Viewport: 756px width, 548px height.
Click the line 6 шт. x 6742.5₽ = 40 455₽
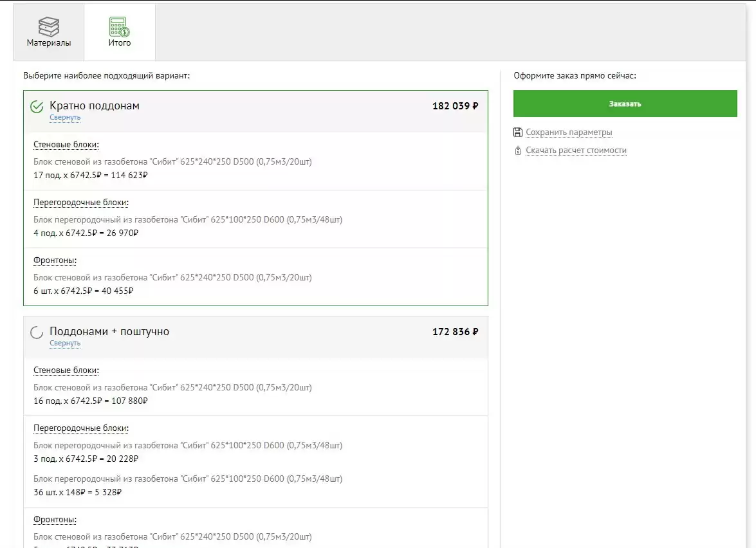[x=84, y=291]
